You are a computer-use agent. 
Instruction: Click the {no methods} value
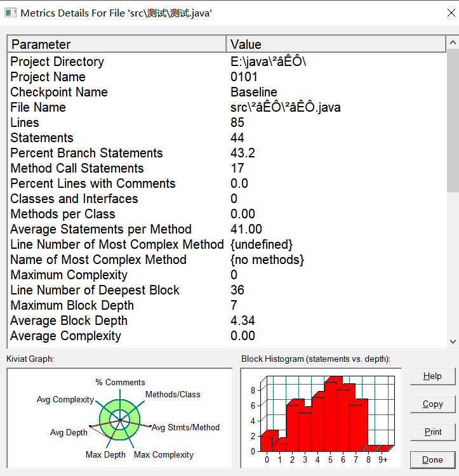pos(267,260)
